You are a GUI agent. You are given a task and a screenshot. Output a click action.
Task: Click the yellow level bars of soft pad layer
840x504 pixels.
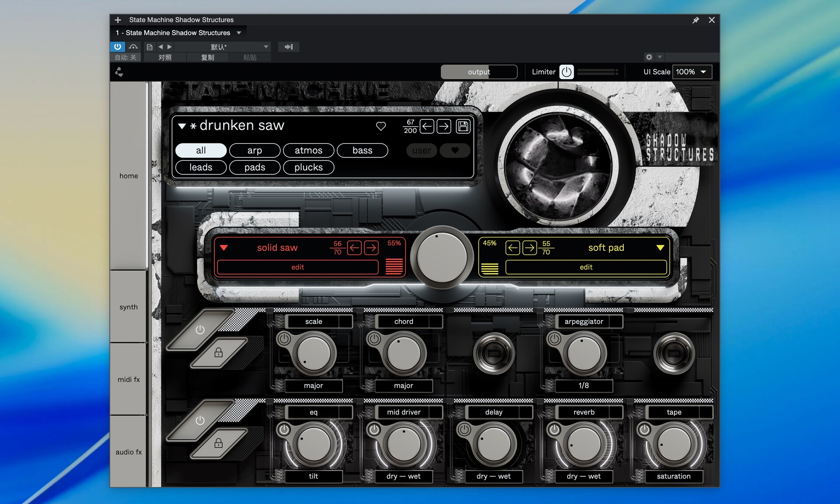[490, 268]
